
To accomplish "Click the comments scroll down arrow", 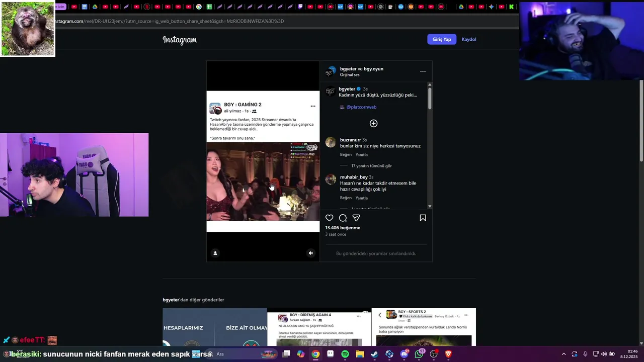I will click(430, 206).
